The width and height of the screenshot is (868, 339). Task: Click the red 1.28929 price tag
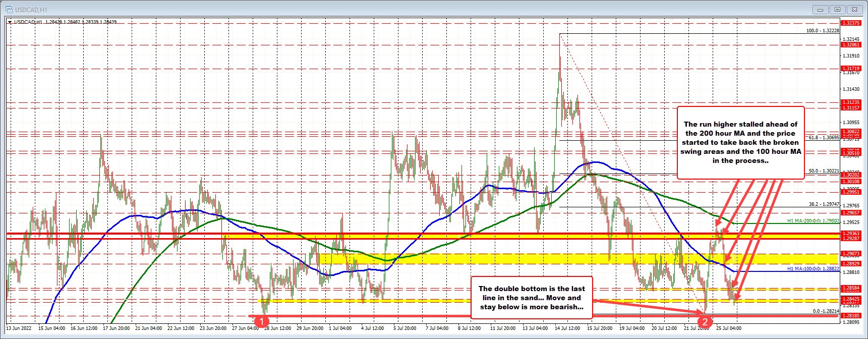click(x=851, y=263)
